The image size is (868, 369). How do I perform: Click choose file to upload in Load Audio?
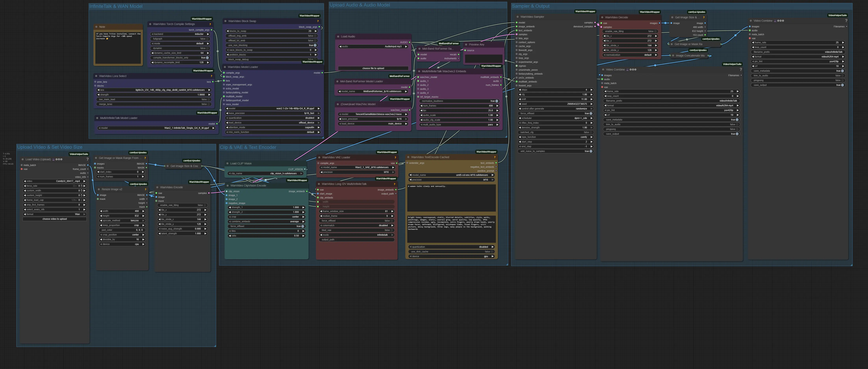pos(373,68)
